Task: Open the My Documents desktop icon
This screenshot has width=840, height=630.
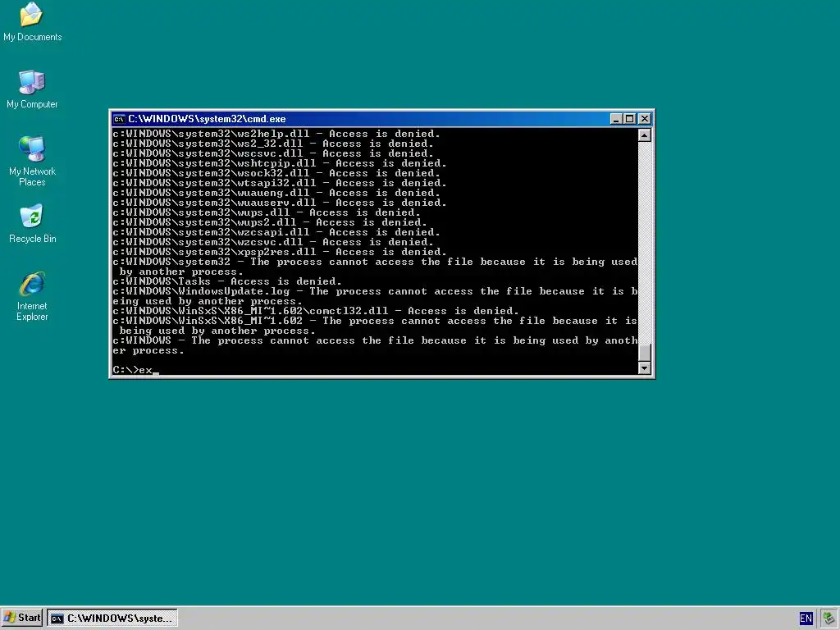Action: pos(32,21)
